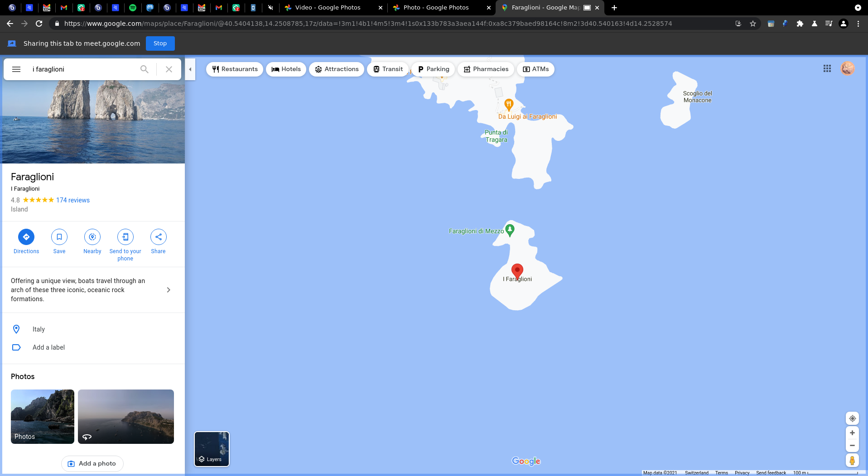The width and height of the screenshot is (868, 476).
Task: Select the Parking chip
Action: (434, 69)
